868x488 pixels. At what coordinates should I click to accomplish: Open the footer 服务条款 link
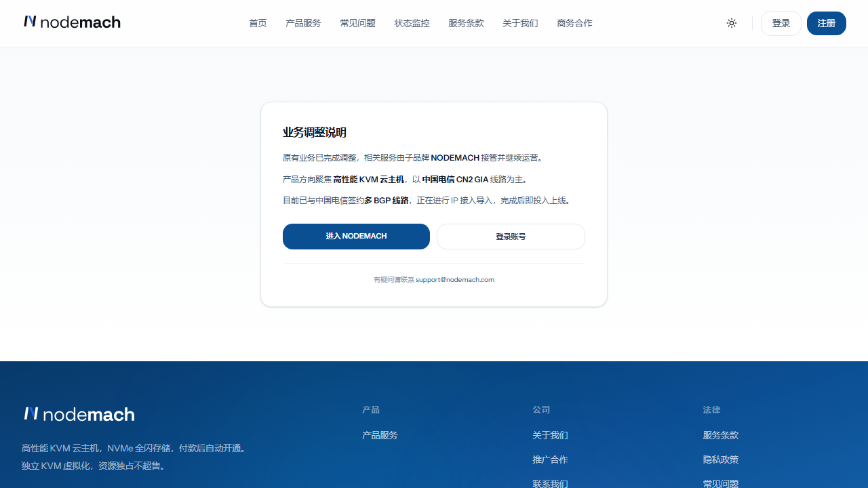pyautogui.click(x=721, y=435)
